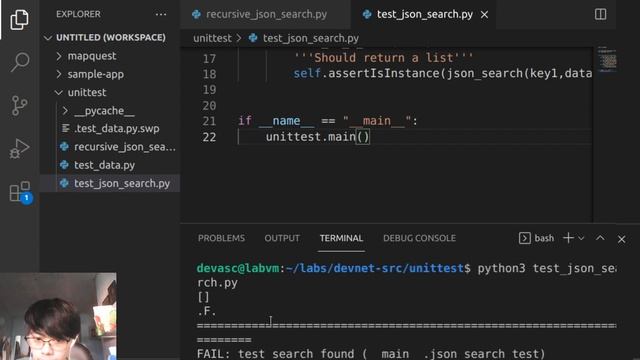Screen dimensions: 640x360
Task: Place cursor on unittest.main() code line
Action: [318, 137]
